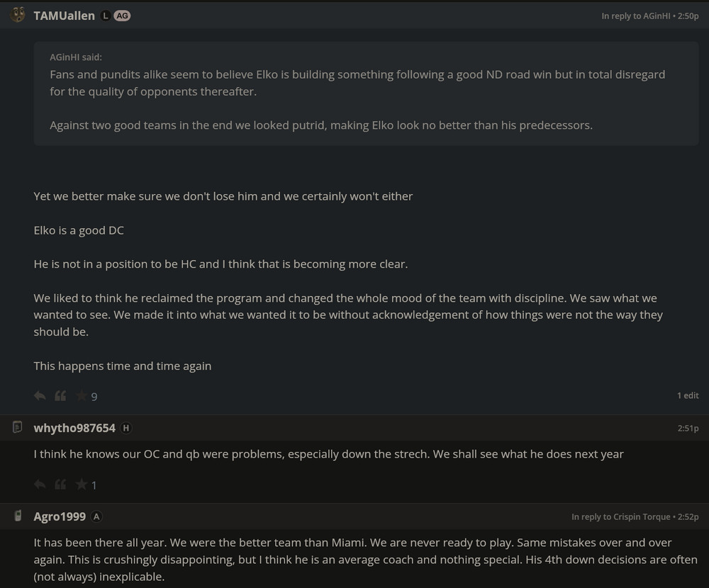The width and height of the screenshot is (709, 588).
Task: Click reply arrow on whytho987654's comment
Action: [40, 485]
